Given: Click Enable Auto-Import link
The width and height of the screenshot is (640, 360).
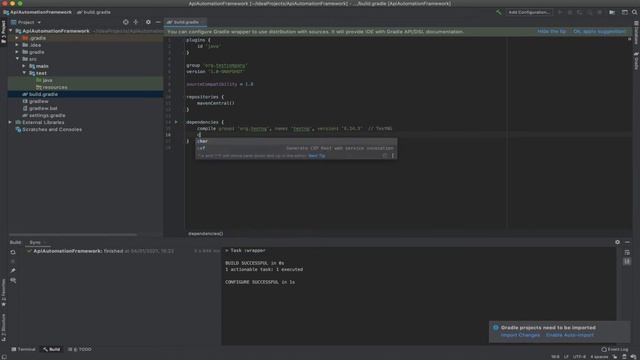Looking at the screenshot, I should point(570,335).
